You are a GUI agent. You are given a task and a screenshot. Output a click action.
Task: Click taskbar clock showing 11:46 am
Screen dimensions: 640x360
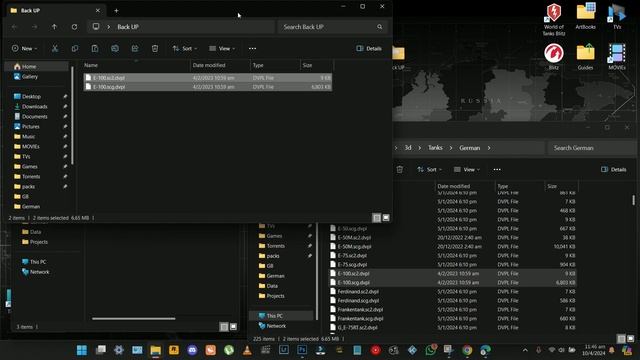593,350
